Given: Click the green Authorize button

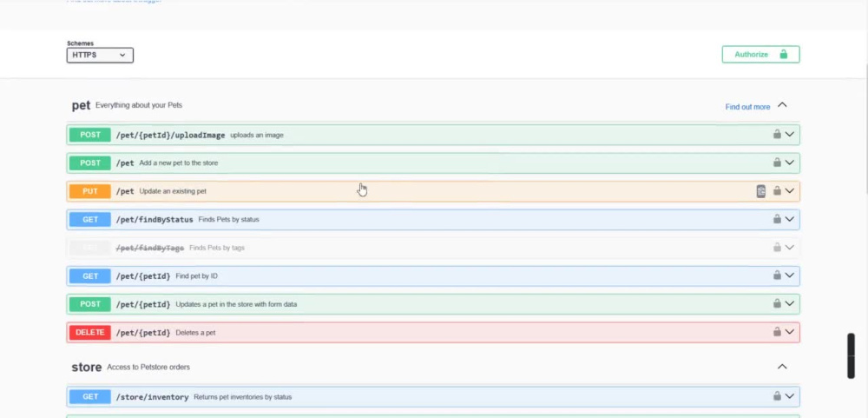Looking at the screenshot, I should coord(760,55).
